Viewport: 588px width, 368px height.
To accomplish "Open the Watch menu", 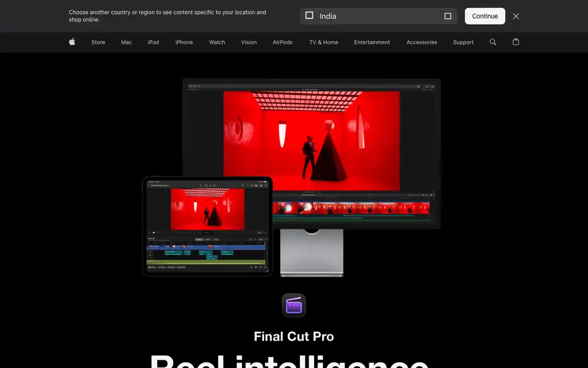I will tap(216, 42).
